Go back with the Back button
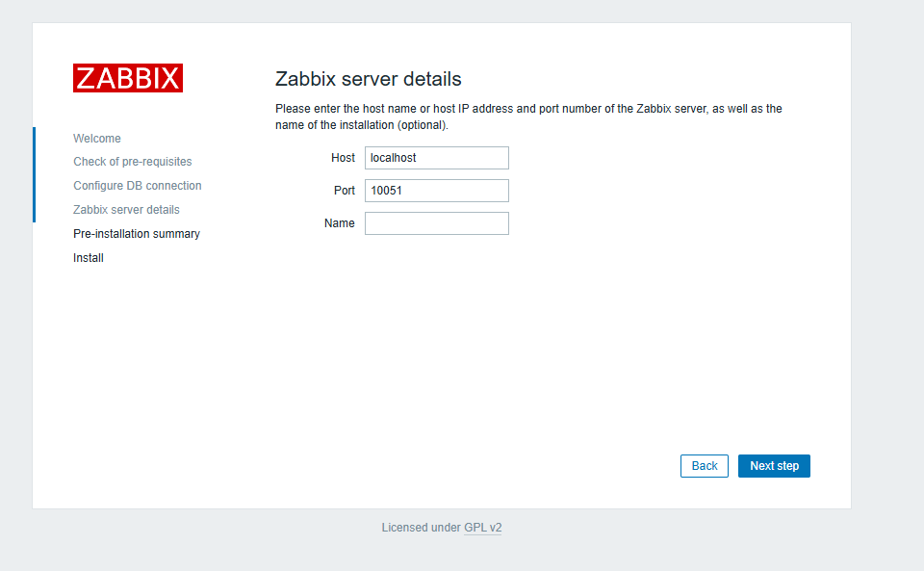Image resolution: width=924 pixels, height=571 pixels. 705,466
